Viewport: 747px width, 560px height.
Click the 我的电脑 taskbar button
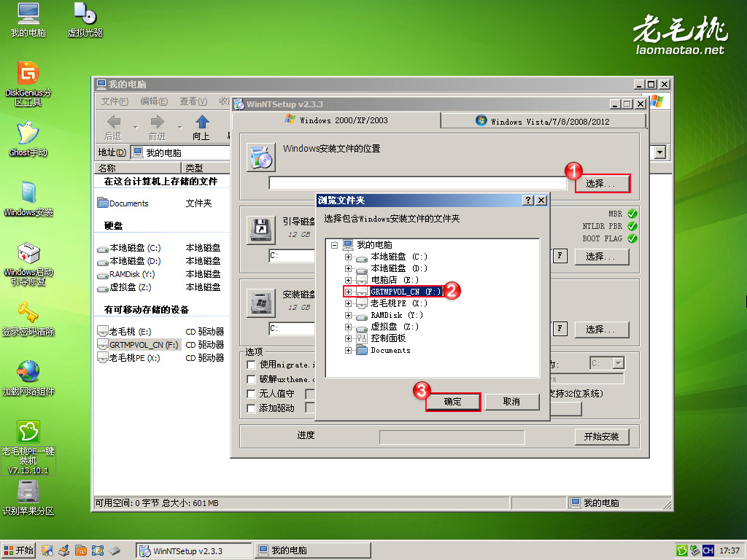(x=312, y=551)
